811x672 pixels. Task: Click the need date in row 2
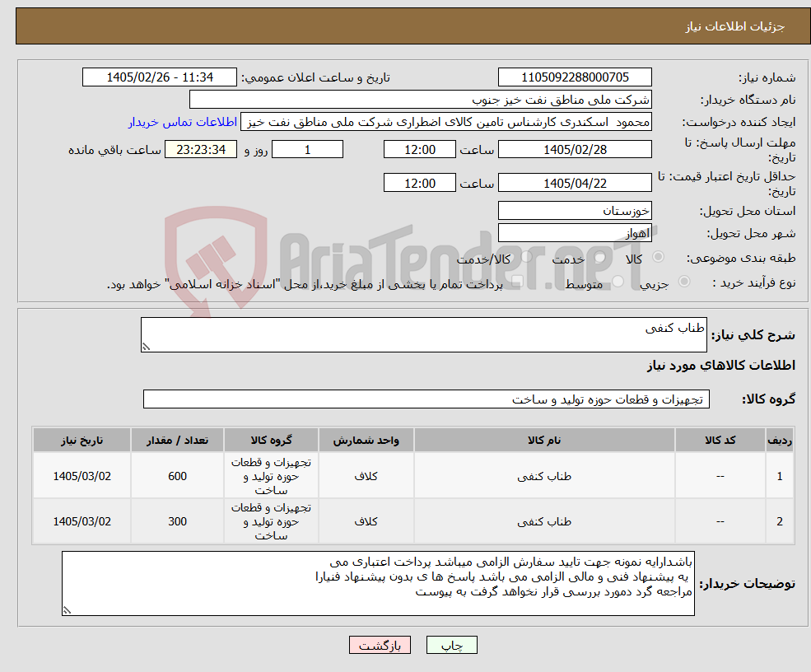[x=82, y=521]
